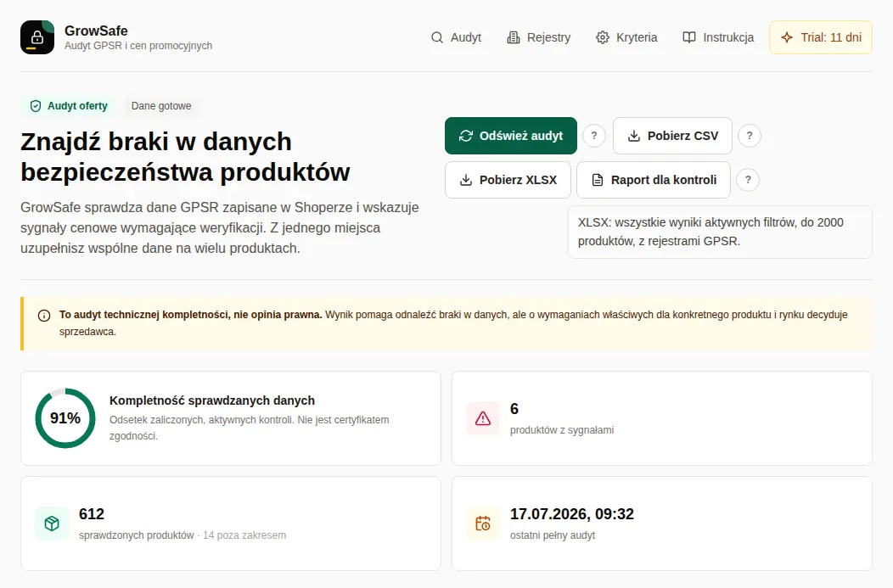Viewport: 893px width, 588px height.
Task: Click the orange calendar clock icon
Action: tap(483, 524)
